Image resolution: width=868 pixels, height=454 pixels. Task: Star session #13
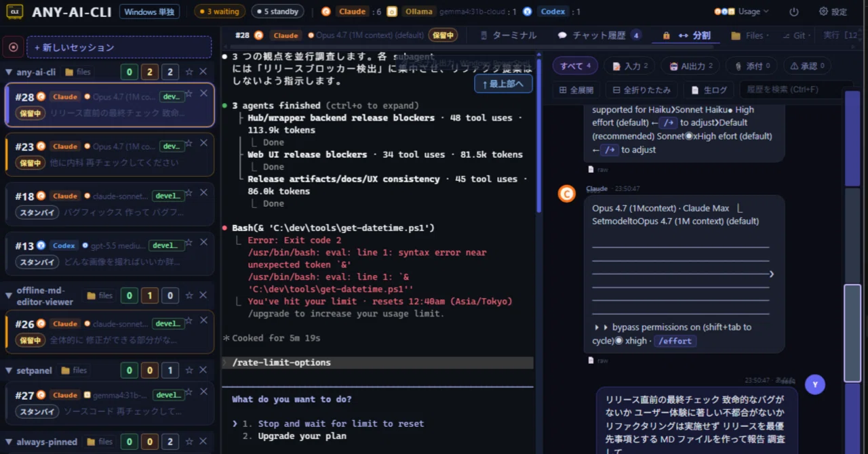click(x=189, y=242)
